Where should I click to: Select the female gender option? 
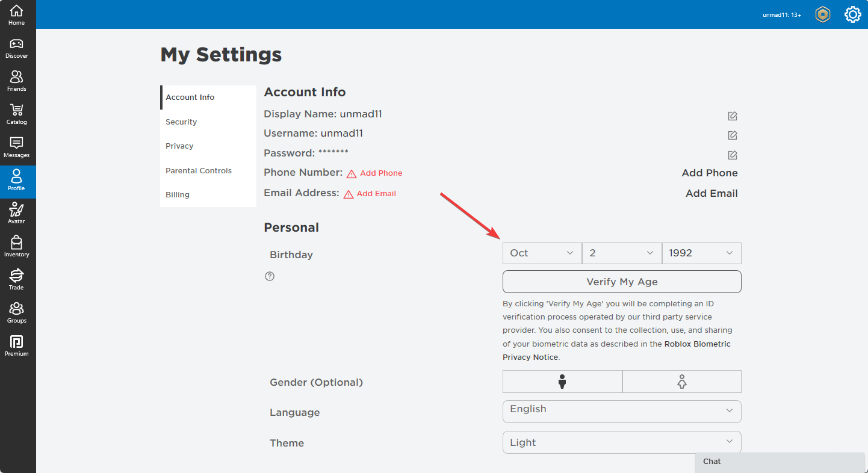[681, 382]
